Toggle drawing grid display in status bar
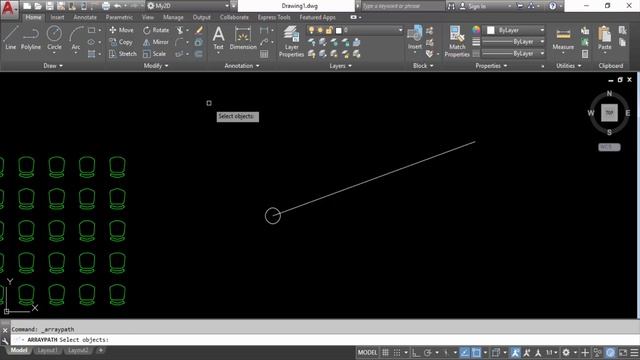Viewport: 640px width, 360px height. point(385,352)
